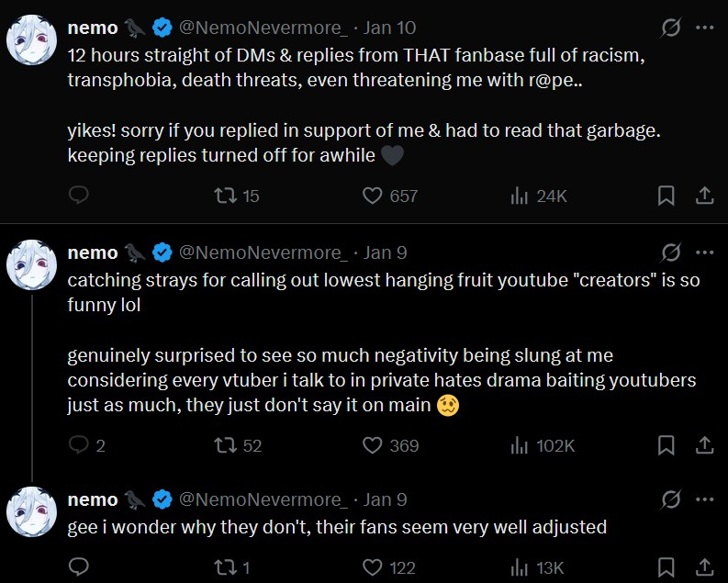Like the tweet with 369 likes

tap(372, 445)
